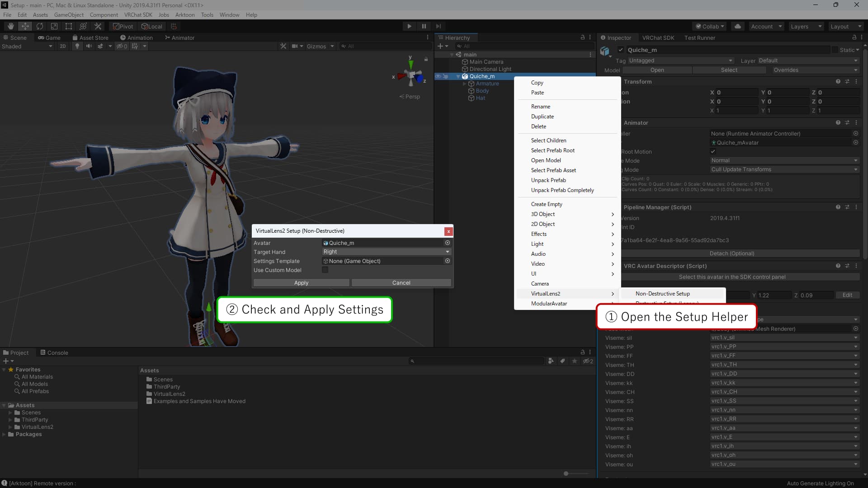Select the Rect Transform tool

pyautogui.click(x=69, y=26)
